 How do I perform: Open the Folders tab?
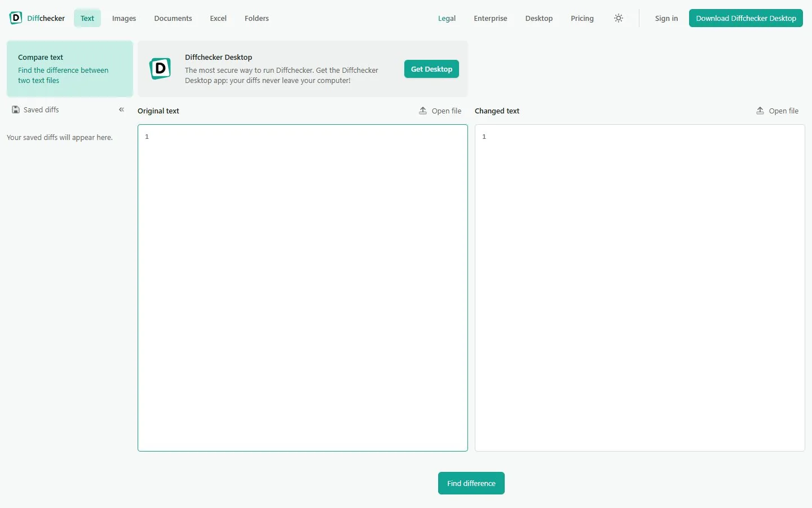tap(257, 18)
